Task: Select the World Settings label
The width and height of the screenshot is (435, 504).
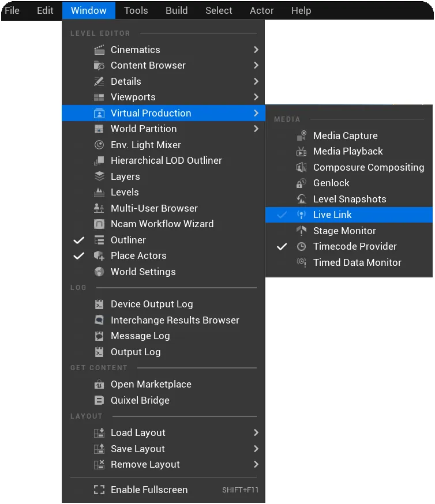Action: coord(143,272)
